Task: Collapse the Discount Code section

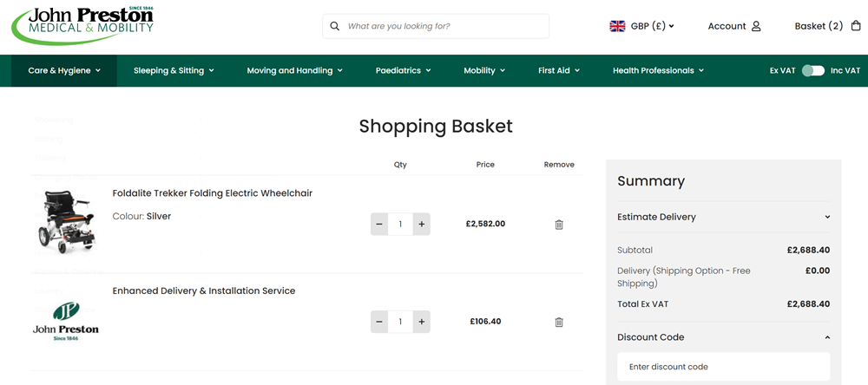Action: click(723, 337)
